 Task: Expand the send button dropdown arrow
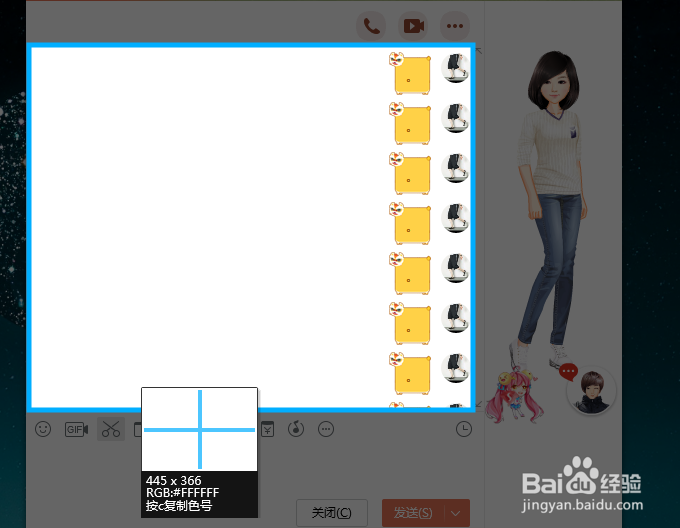[456, 513]
